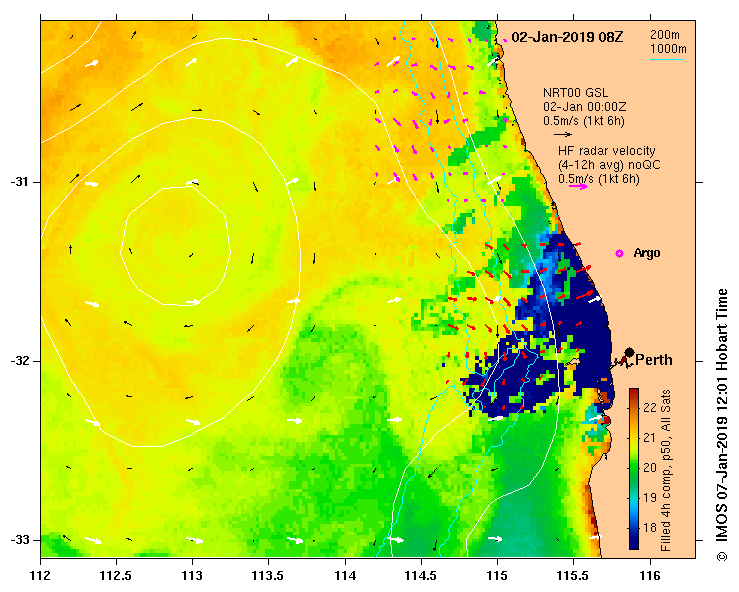Click the black Perth location dot

[x=629, y=352]
